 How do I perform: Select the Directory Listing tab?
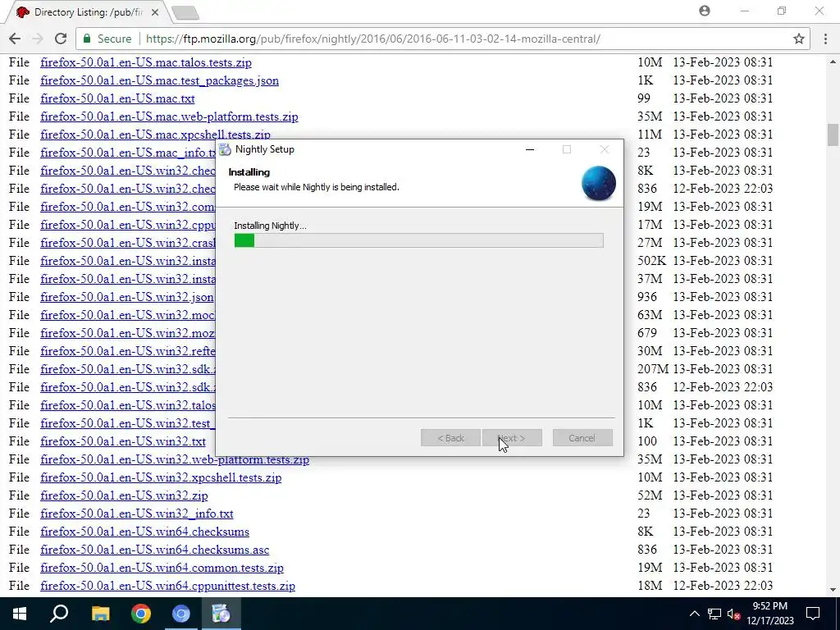(x=89, y=11)
